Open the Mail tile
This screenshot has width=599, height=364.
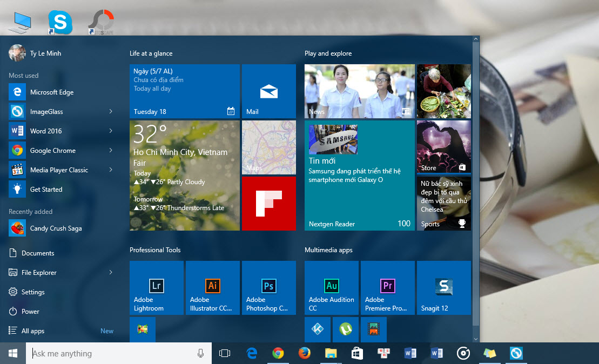point(269,91)
